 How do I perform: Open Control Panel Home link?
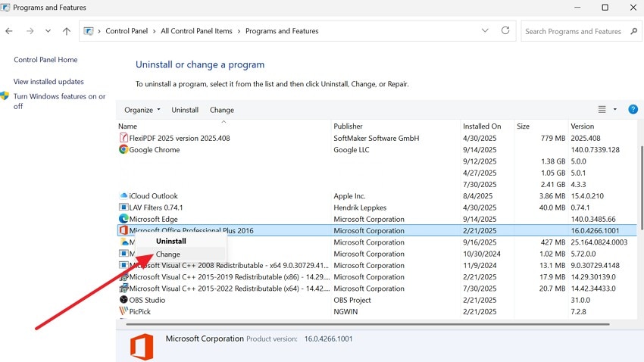click(45, 60)
